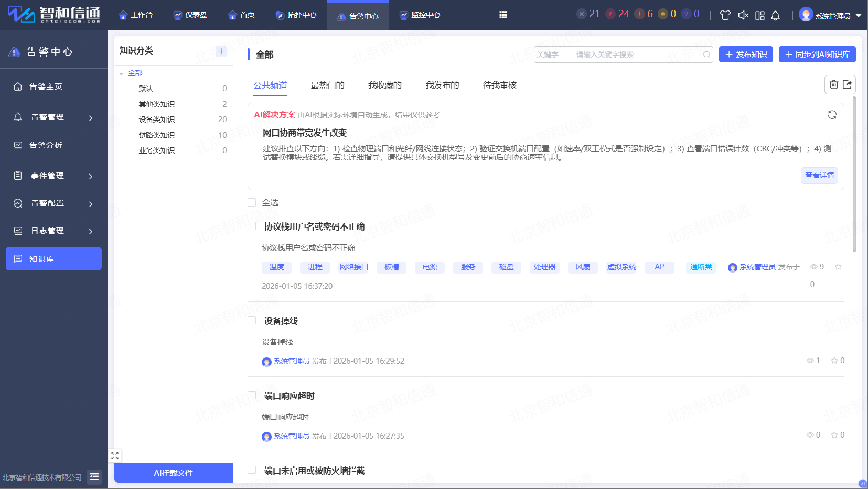This screenshot has width=868, height=489.
Task: Open 仪表盘 in top navigation
Action: coord(190,15)
